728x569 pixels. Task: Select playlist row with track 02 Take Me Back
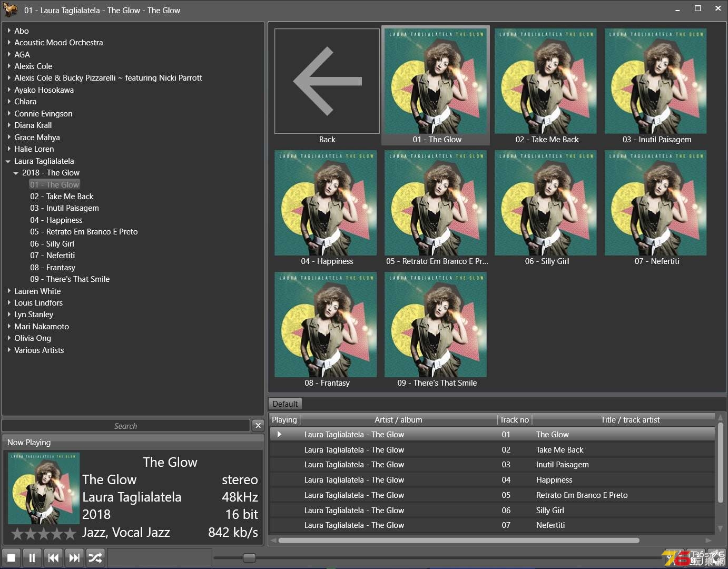coord(492,450)
